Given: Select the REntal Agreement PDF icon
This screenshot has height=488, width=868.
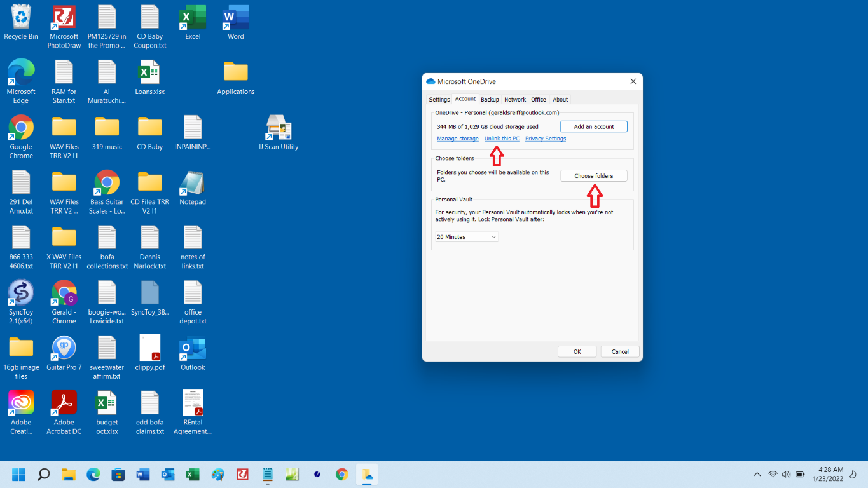Looking at the screenshot, I should 193,413.
